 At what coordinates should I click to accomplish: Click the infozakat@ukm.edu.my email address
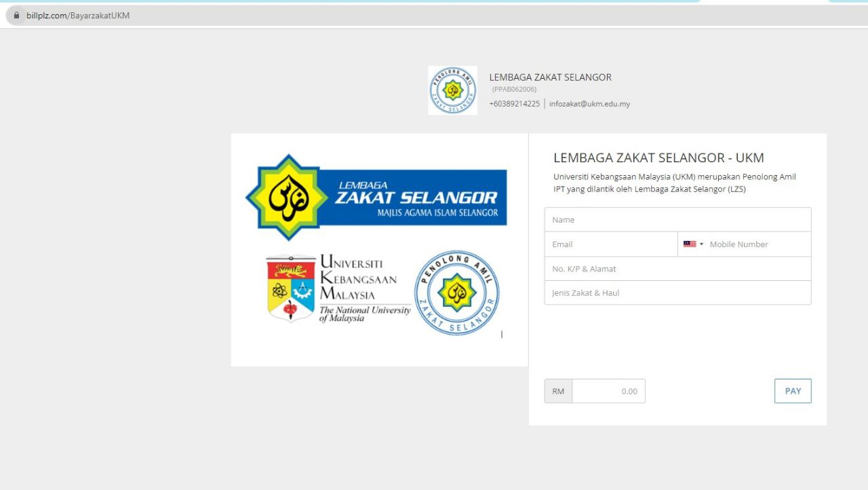[x=589, y=104]
